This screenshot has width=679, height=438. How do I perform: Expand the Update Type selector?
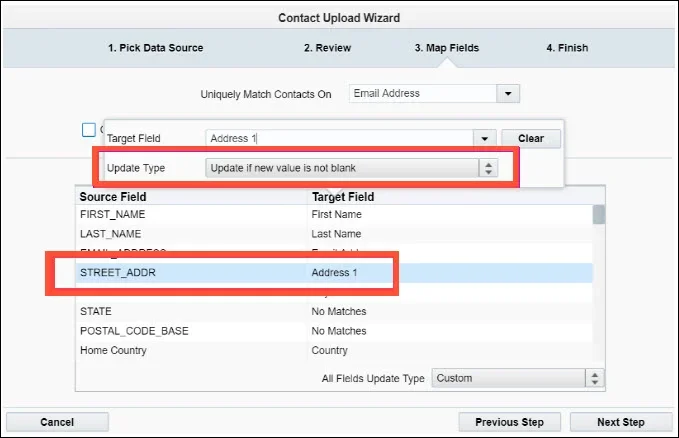[x=488, y=168]
